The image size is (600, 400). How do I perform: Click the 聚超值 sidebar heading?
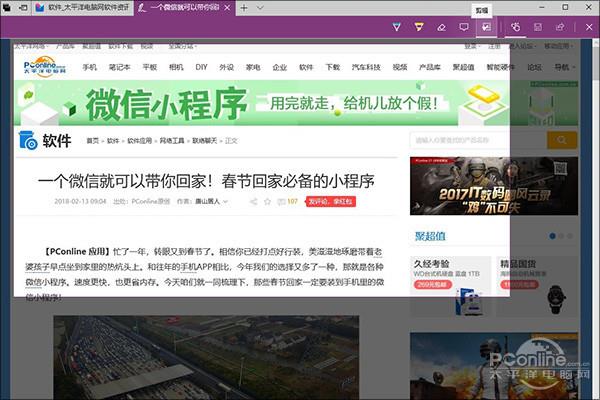[430, 236]
